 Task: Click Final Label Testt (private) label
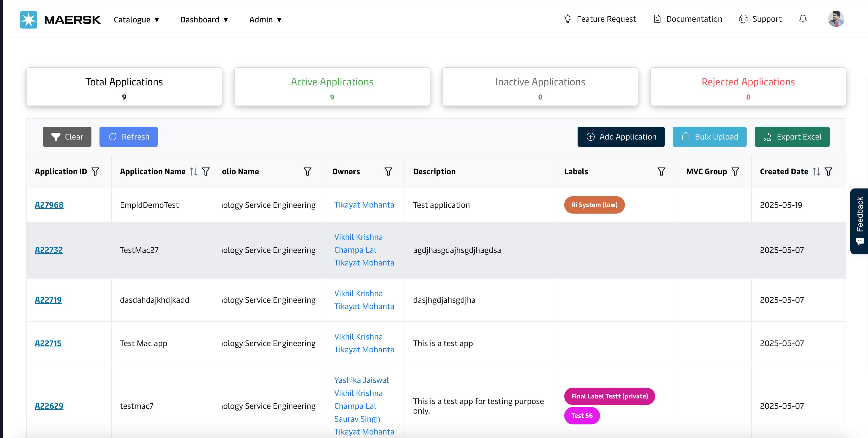point(609,396)
